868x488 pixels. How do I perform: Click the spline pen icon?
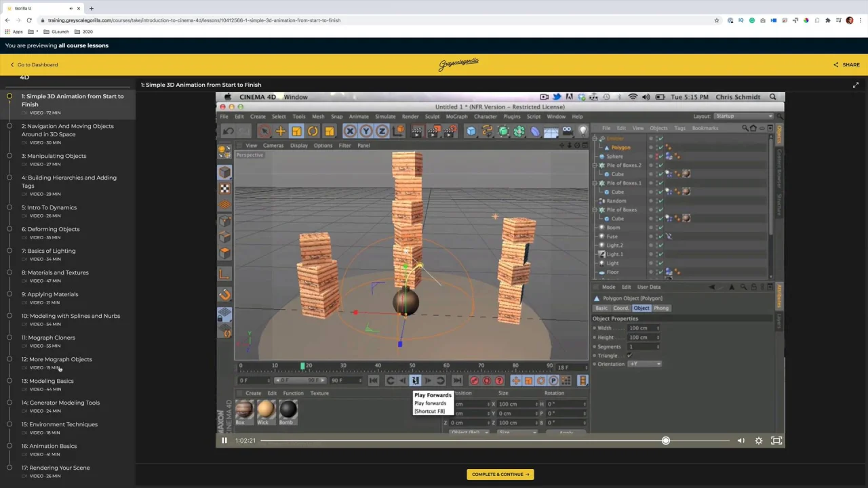(488, 131)
